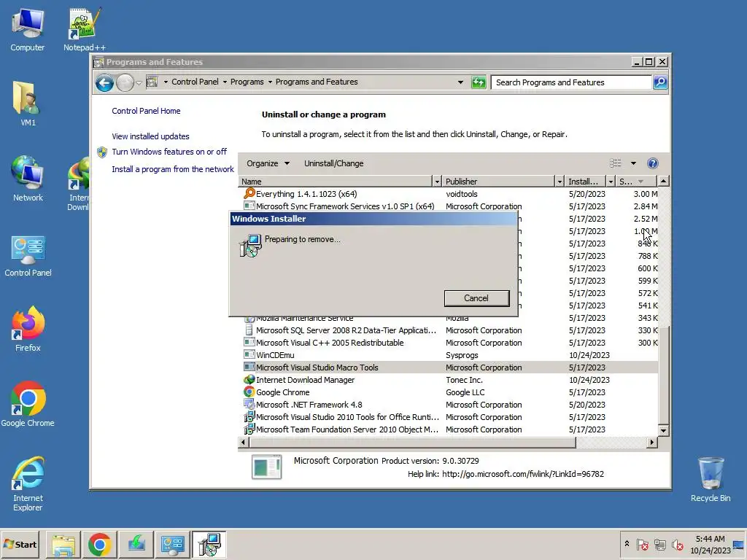
Task: Click the Everything 1.4.1.1023 program icon
Action: pyautogui.click(x=249, y=193)
